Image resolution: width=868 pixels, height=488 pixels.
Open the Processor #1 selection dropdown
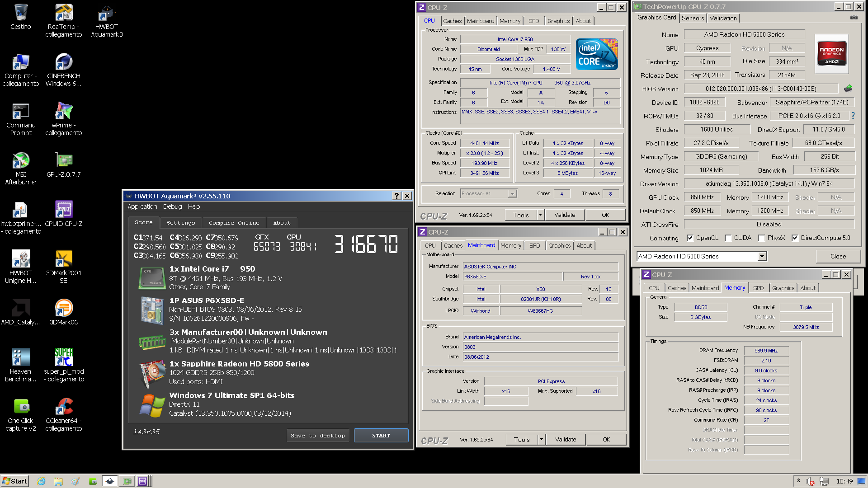tap(512, 193)
